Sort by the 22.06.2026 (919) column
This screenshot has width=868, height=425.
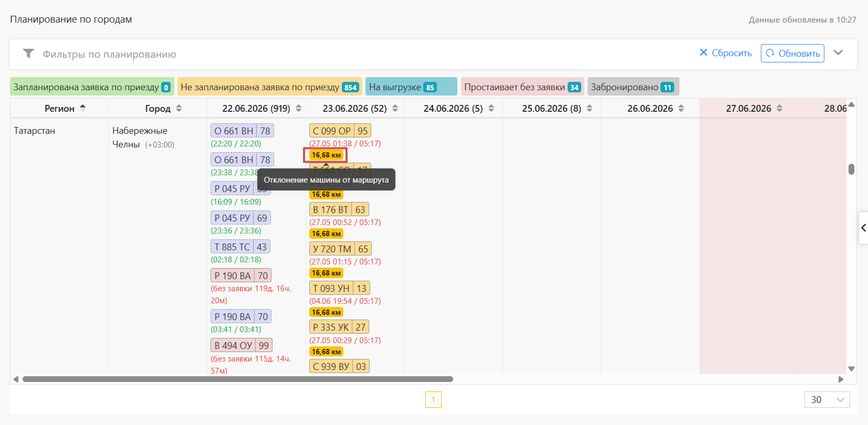pos(299,108)
